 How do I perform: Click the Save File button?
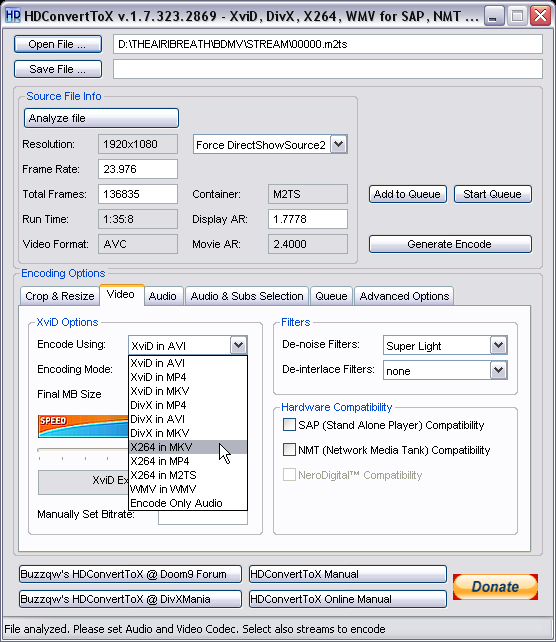pyautogui.click(x=58, y=69)
